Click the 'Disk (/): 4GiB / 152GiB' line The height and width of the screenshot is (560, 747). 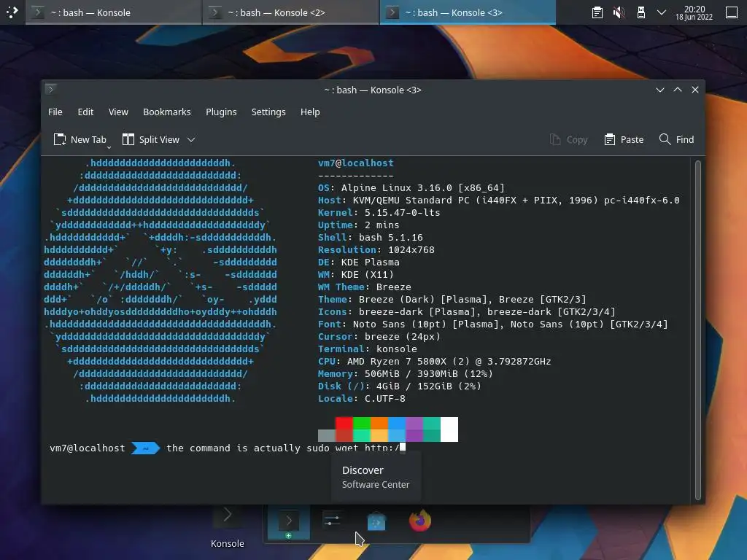pyautogui.click(x=400, y=386)
